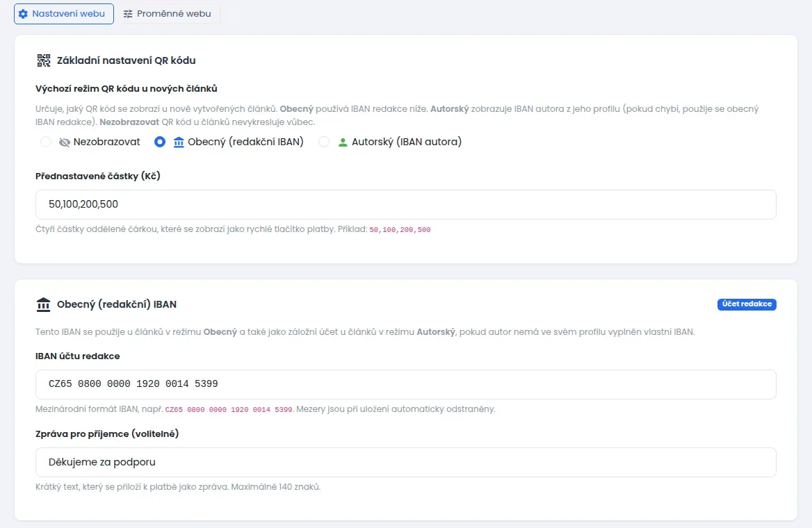The width and height of the screenshot is (812, 528).
Task: Click the Zpráva pro příjemce text field
Action: tap(405, 462)
